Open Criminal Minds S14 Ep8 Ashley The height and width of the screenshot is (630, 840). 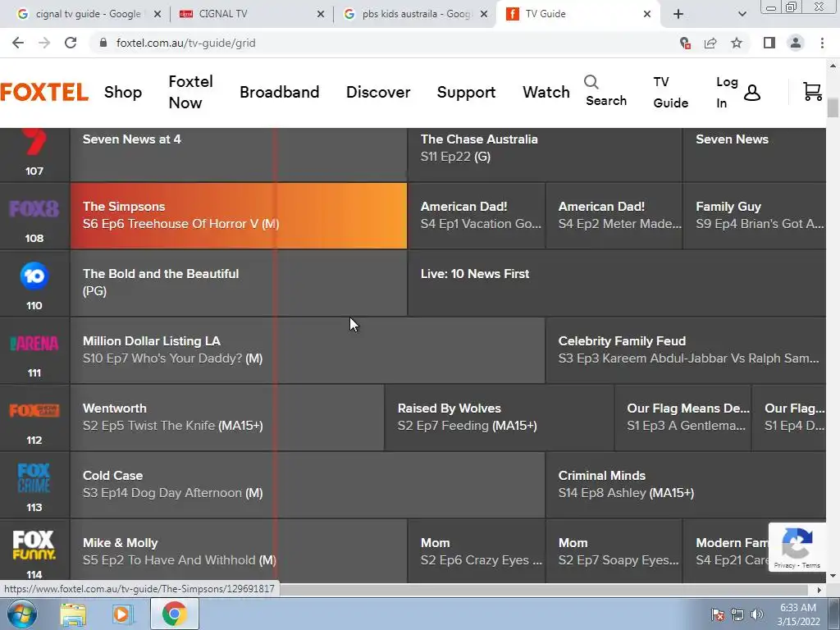(x=686, y=485)
